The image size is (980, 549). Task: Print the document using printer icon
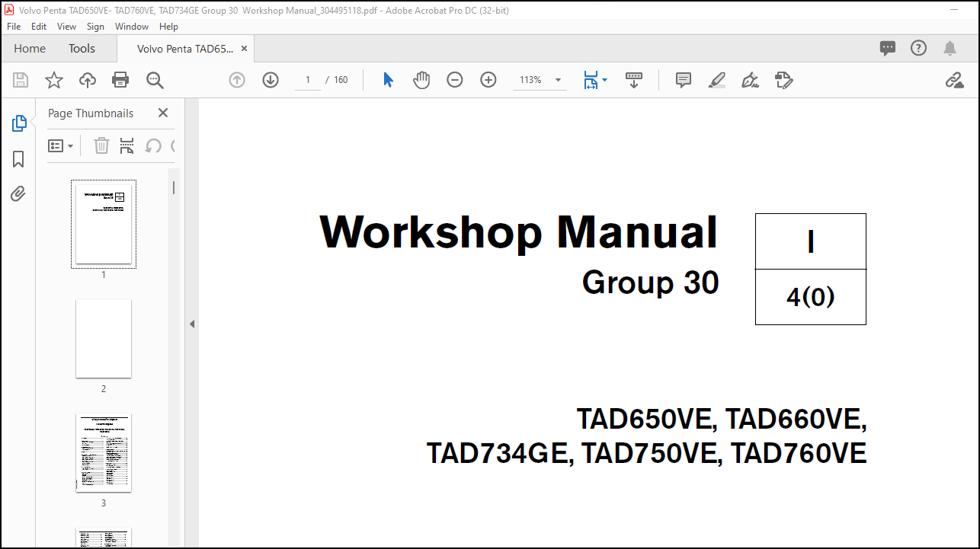(x=120, y=80)
